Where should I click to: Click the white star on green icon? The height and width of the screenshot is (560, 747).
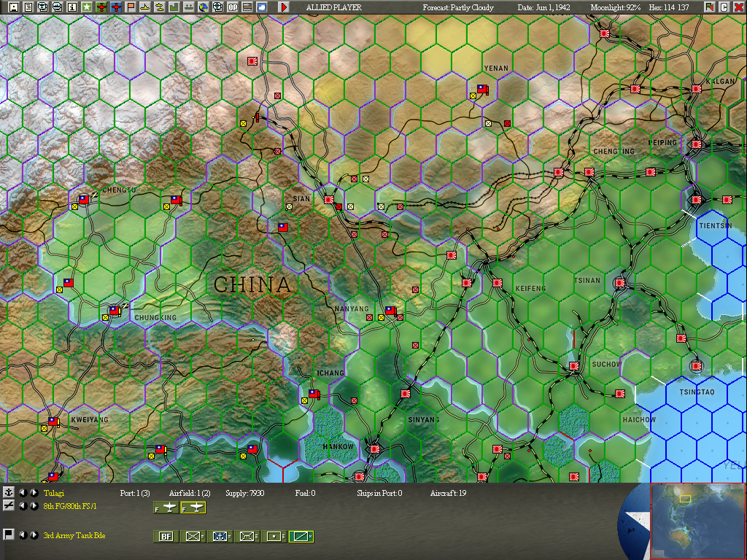point(87,7)
